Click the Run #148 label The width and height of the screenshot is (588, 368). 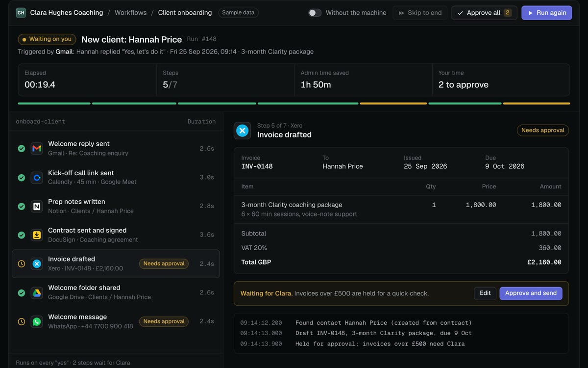click(x=202, y=39)
